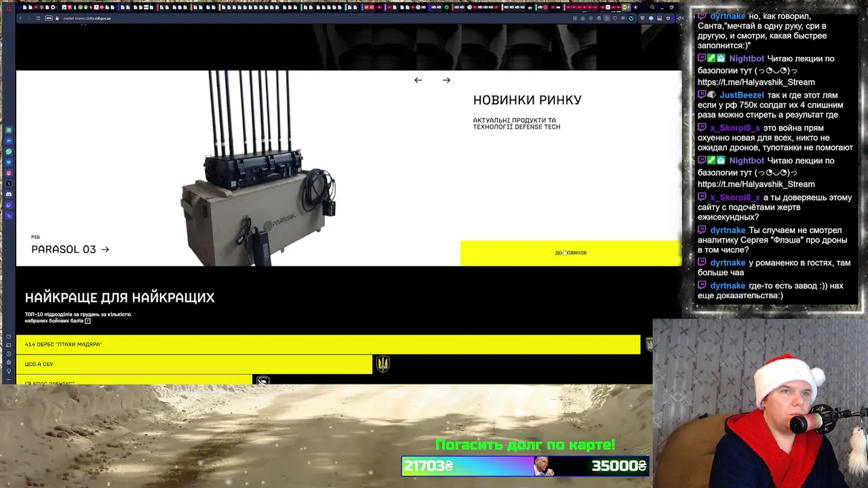868x488 pixels.
Task: Click the НОВИНКИ РИНКУ heading
Action: 527,100
